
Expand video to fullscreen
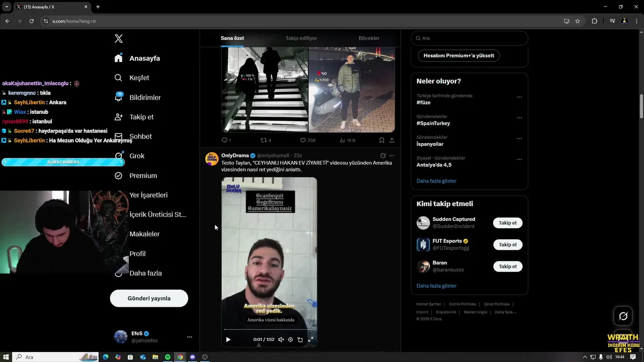310,339
